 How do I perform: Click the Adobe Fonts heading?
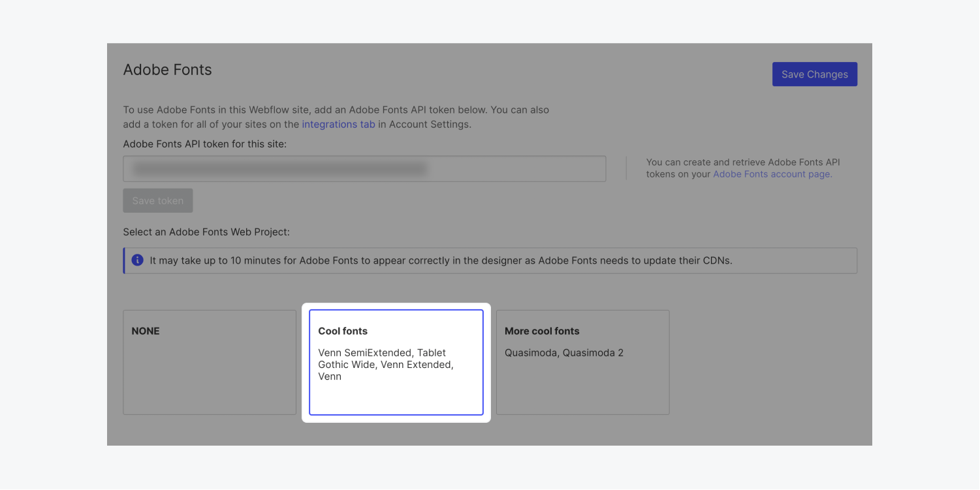168,70
